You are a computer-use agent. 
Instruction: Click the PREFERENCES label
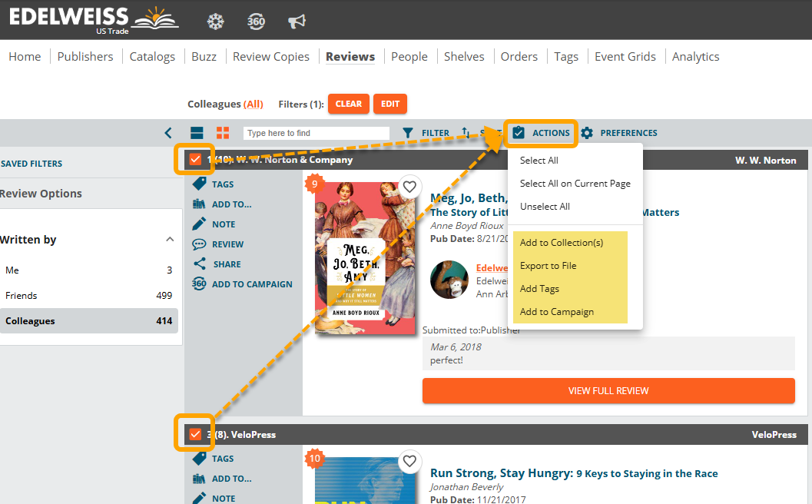tap(628, 133)
